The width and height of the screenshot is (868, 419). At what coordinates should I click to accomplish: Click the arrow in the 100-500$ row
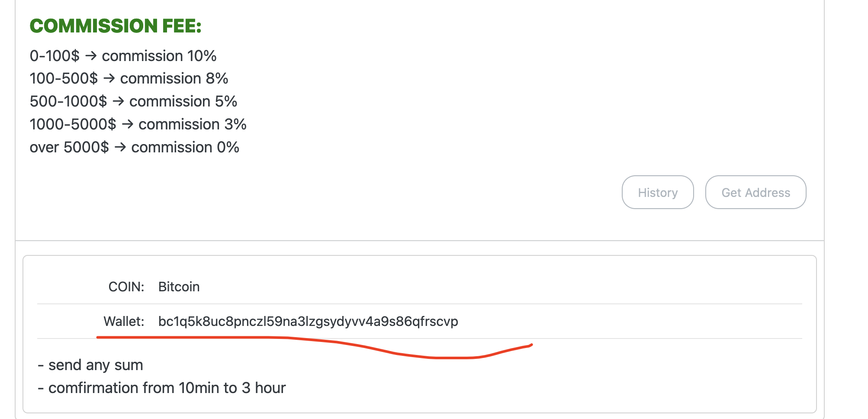tap(109, 78)
